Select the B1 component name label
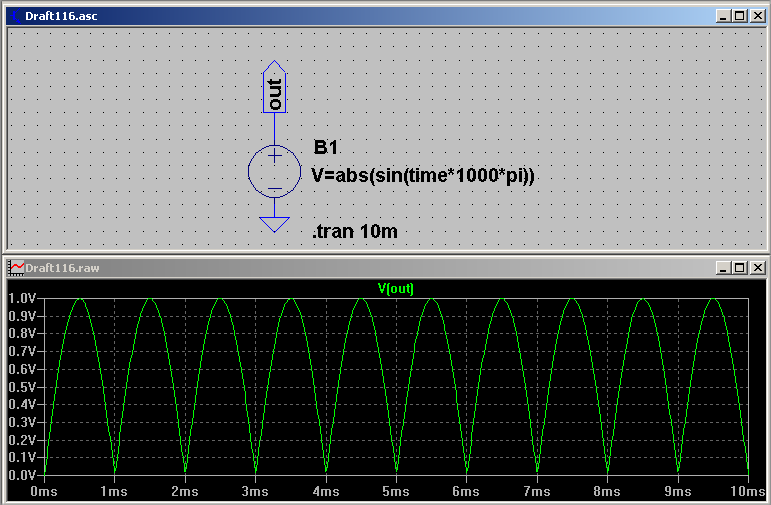Image resolution: width=771 pixels, height=505 pixels. [326, 147]
